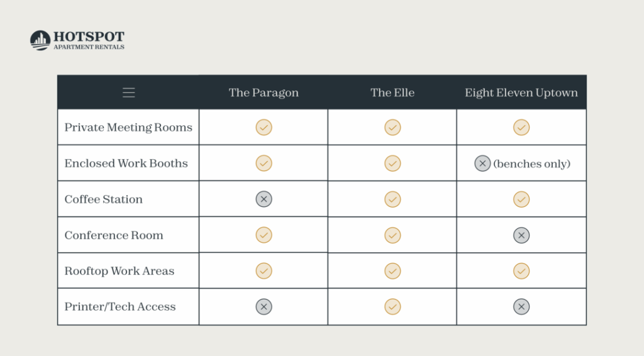Click Eight Eleven Uptown Conference Room X icon

point(521,235)
